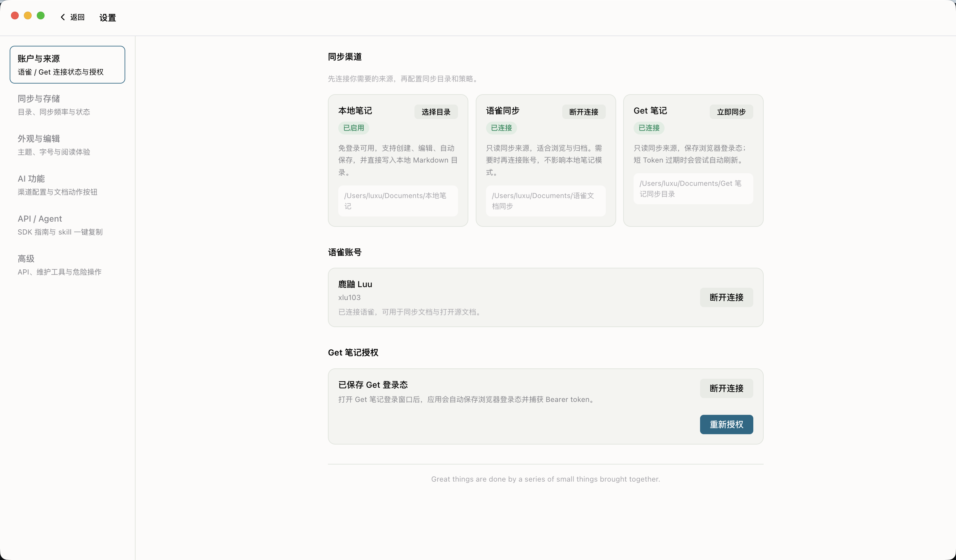Disconnect the 鹿鼬 Luu 语雀 account
956x560 pixels.
pos(727,297)
